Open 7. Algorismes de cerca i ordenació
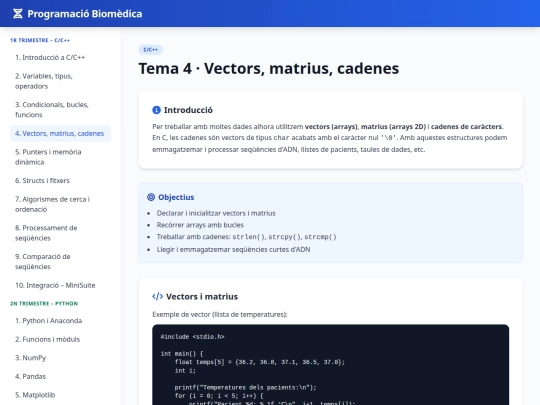 pyautogui.click(x=61, y=204)
